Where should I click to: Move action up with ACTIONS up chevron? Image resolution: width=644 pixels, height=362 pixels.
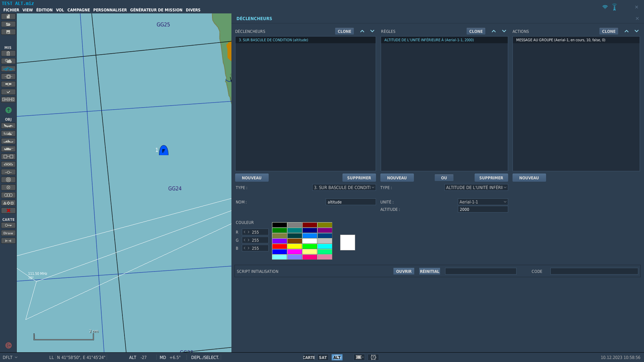point(627,31)
